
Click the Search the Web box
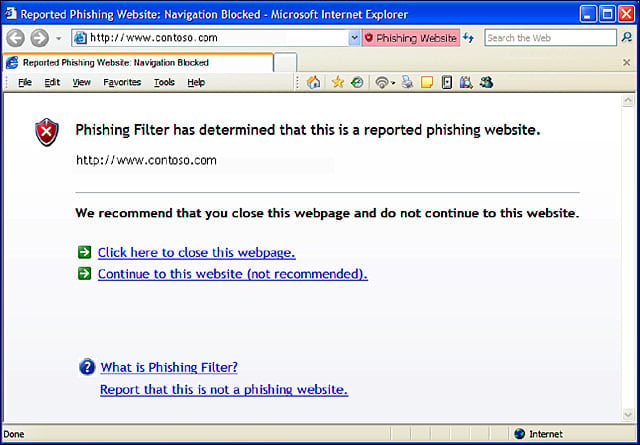(x=550, y=38)
